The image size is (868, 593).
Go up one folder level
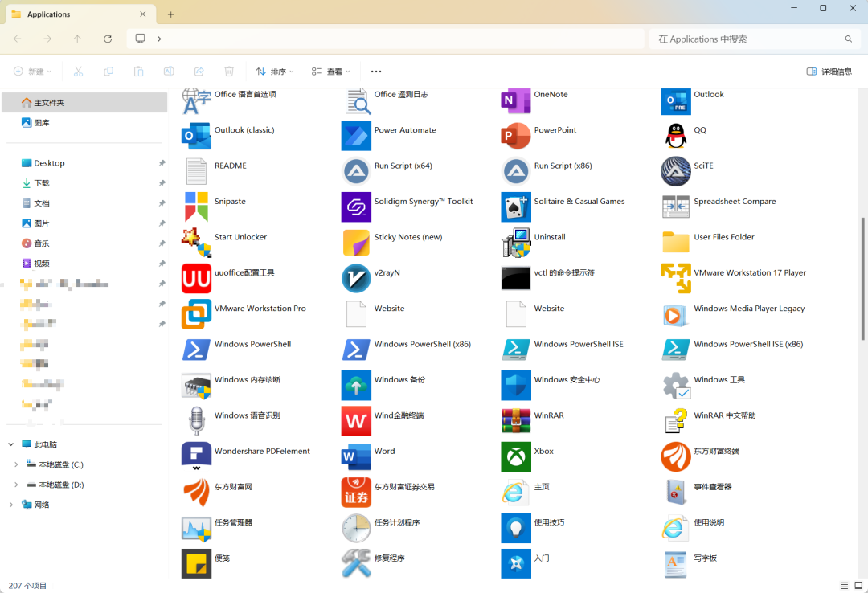coord(77,39)
